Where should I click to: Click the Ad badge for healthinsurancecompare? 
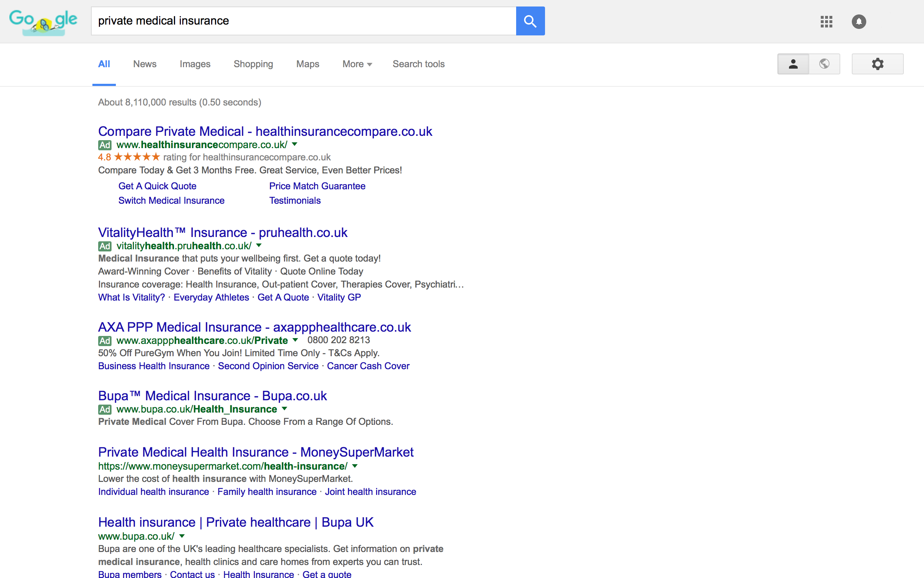105,145
